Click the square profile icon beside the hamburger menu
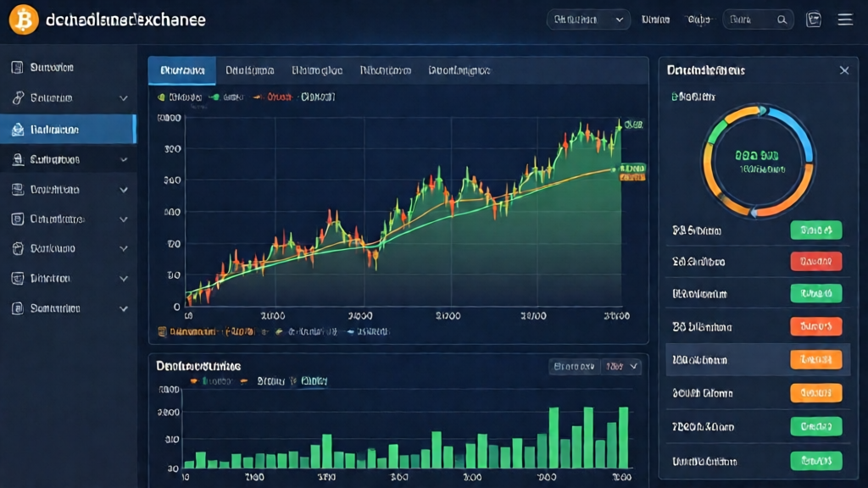The width and height of the screenshot is (868, 488). point(814,19)
